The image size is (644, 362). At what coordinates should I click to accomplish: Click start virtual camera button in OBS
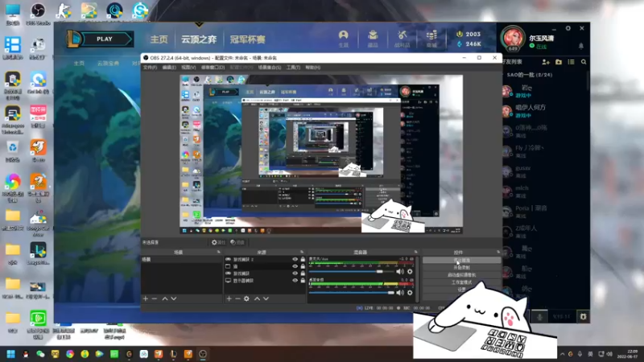point(461,275)
